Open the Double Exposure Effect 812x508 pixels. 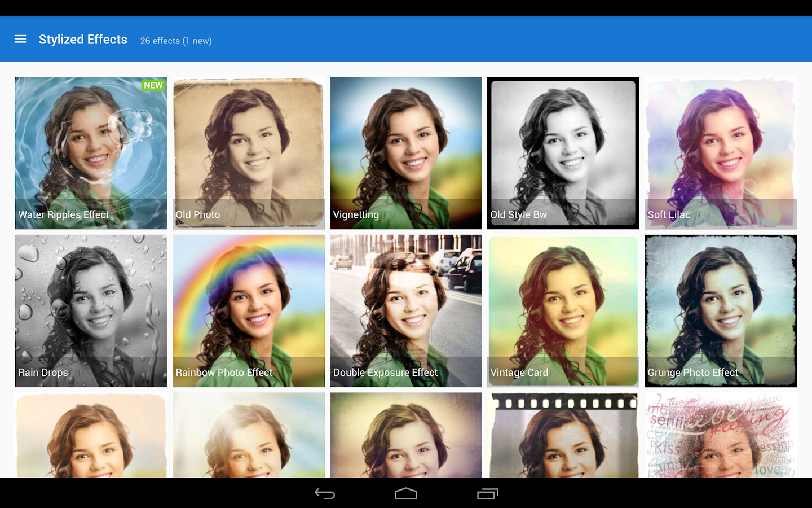click(406, 311)
